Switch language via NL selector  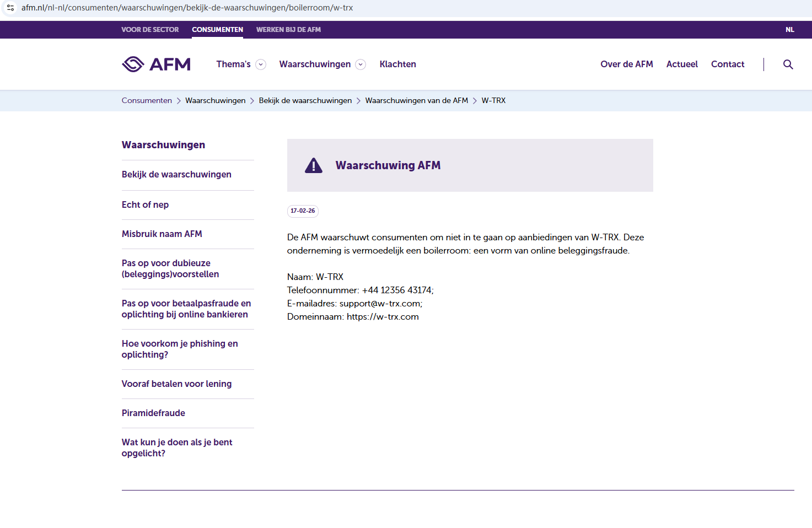[789, 30]
